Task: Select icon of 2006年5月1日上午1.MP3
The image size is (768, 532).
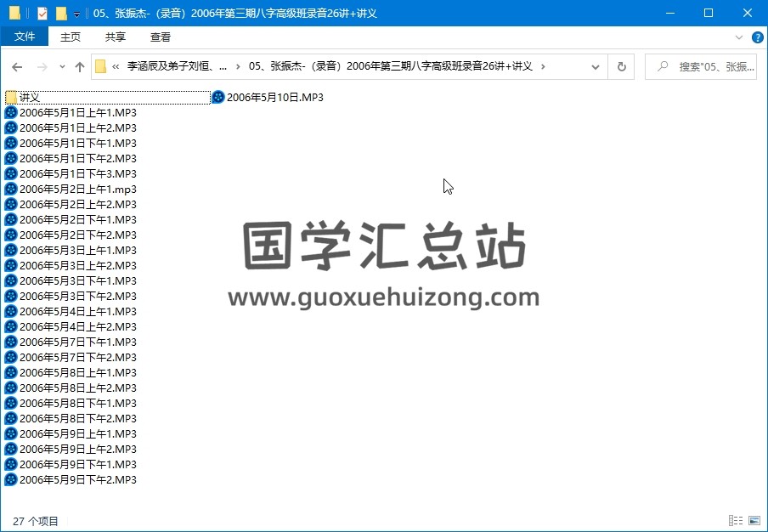Action: click(11, 113)
